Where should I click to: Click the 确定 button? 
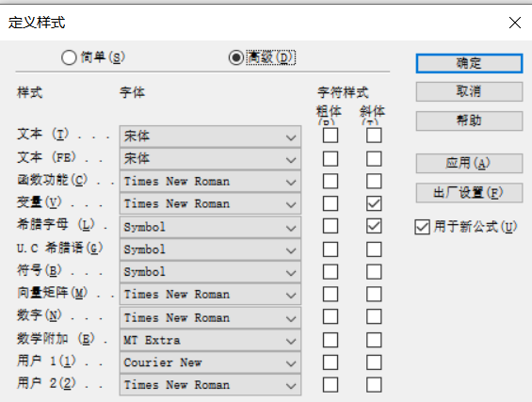click(469, 63)
